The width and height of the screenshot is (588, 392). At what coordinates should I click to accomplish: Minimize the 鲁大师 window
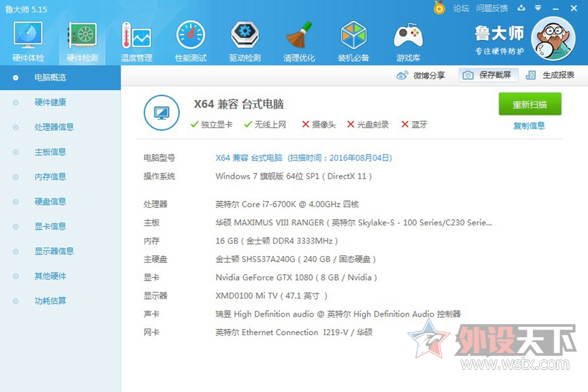[556, 8]
